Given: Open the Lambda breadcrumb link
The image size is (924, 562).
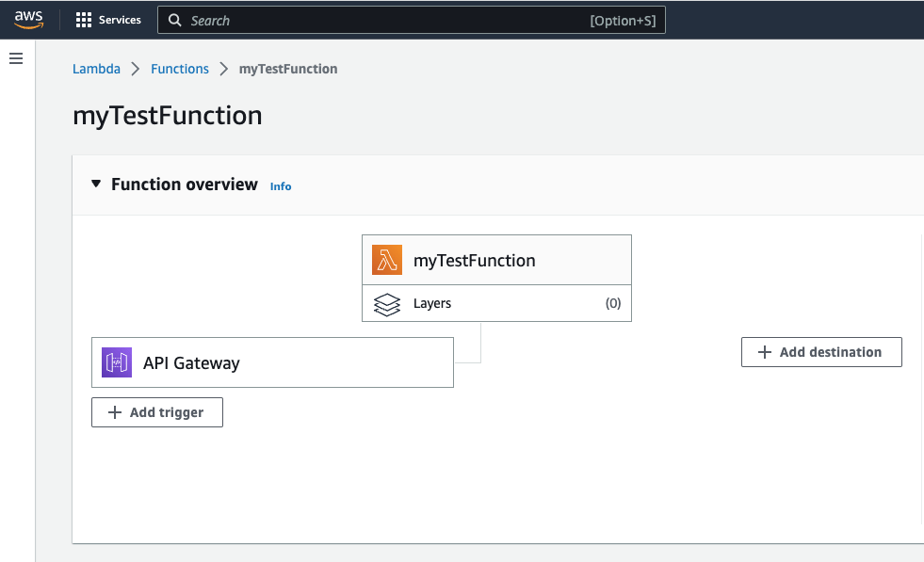Looking at the screenshot, I should coord(96,68).
